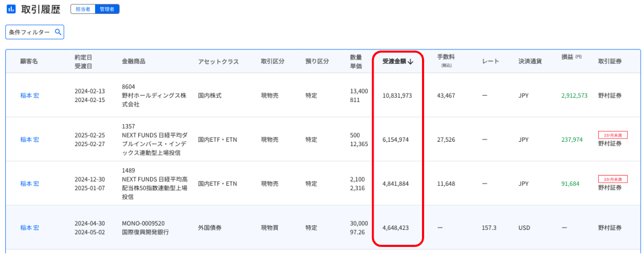Click the 3か月未満 badge in the 1357 row
Image resolution: width=644 pixels, height=255 pixels.
tap(613, 135)
